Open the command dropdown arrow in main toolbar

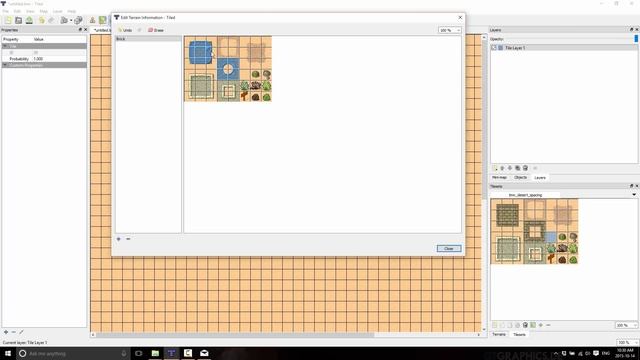click(71, 20)
